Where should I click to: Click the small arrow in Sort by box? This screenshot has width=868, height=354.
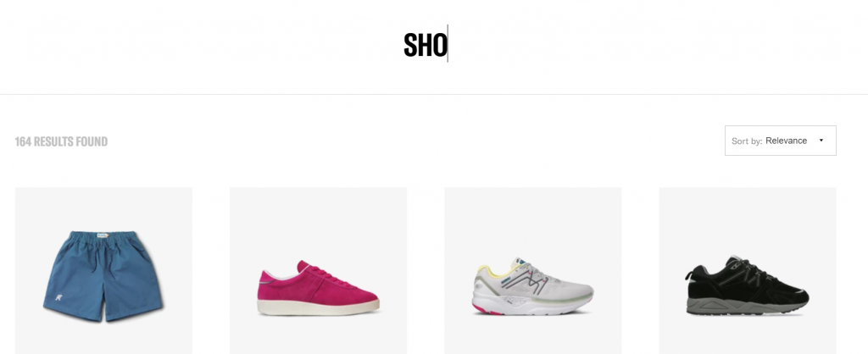tap(821, 141)
